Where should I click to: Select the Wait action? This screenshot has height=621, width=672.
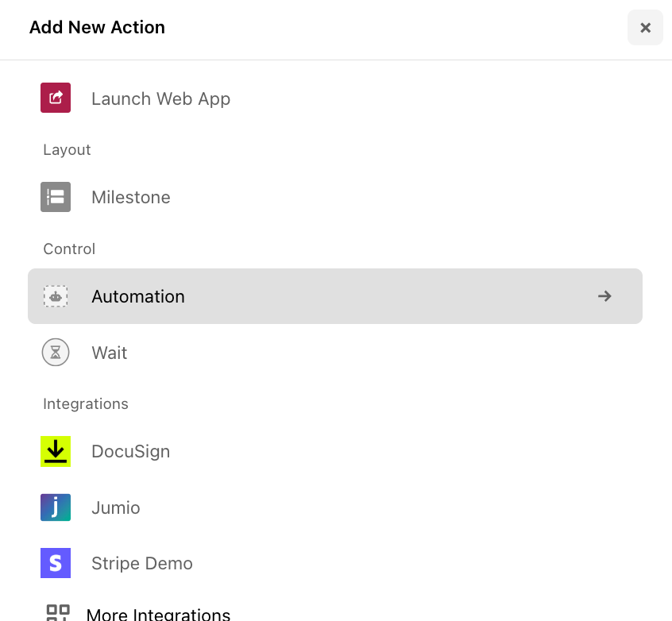pyautogui.click(x=109, y=352)
